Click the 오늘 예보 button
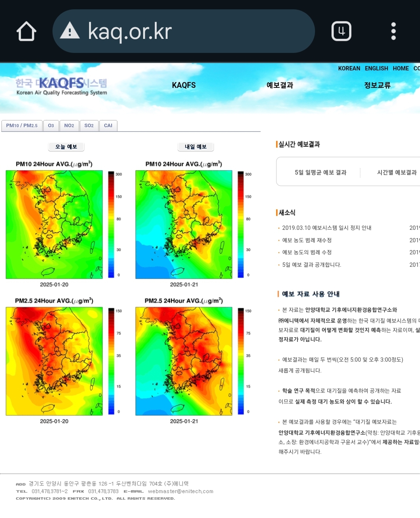The width and height of the screenshot is (420, 518). click(66, 147)
